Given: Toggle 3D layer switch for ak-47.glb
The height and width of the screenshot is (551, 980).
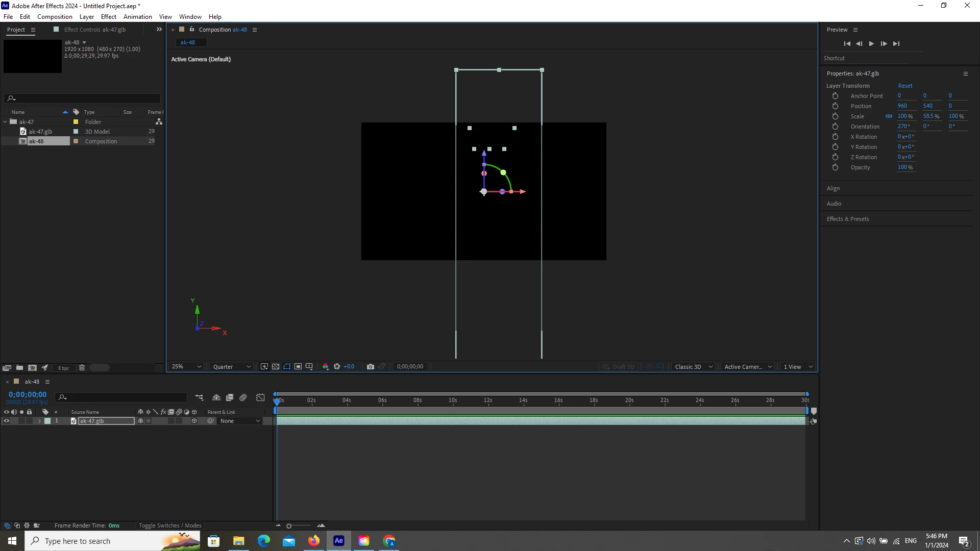Looking at the screenshot, I should click(194, 421).
